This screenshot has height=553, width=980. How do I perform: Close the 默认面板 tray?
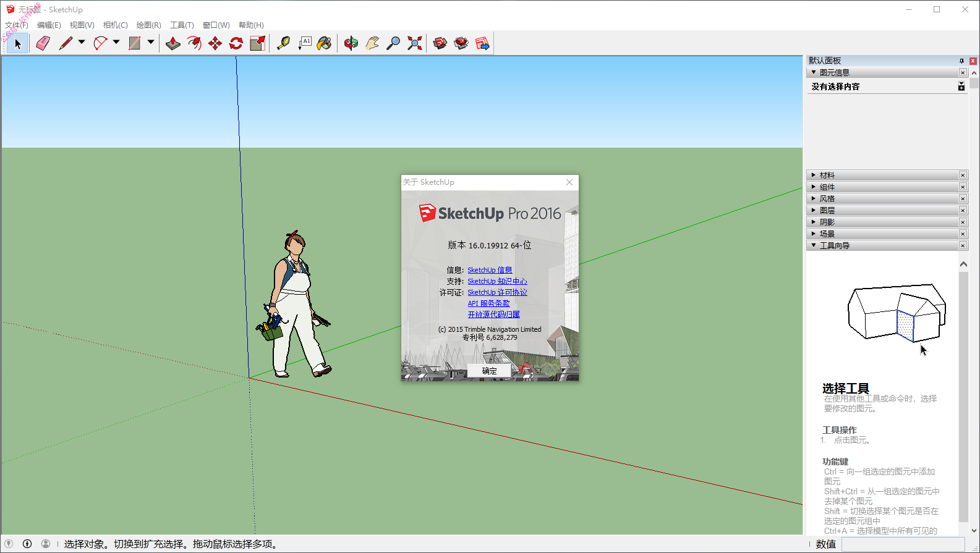point(973,61)
